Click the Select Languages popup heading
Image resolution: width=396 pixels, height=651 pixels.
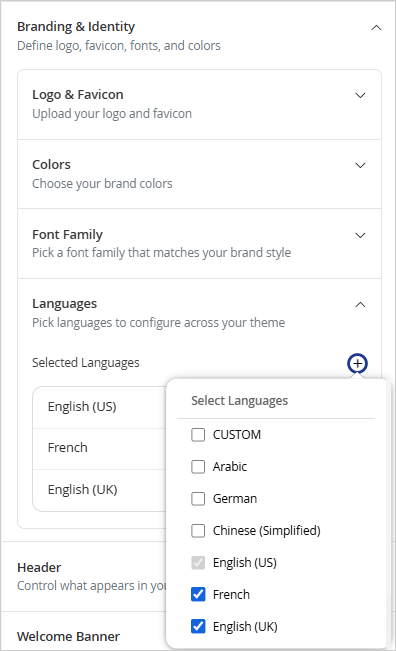[240, 401]
